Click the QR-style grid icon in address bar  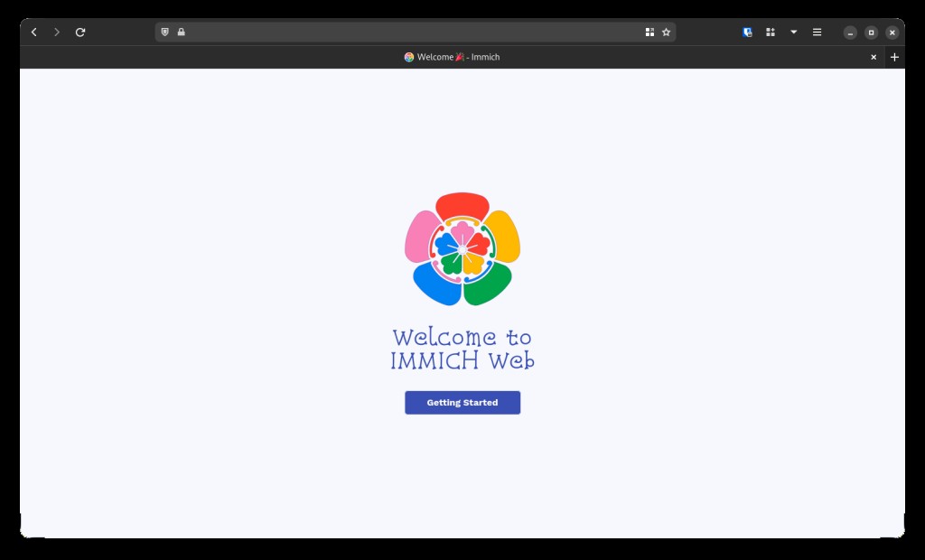coord(649,33)
